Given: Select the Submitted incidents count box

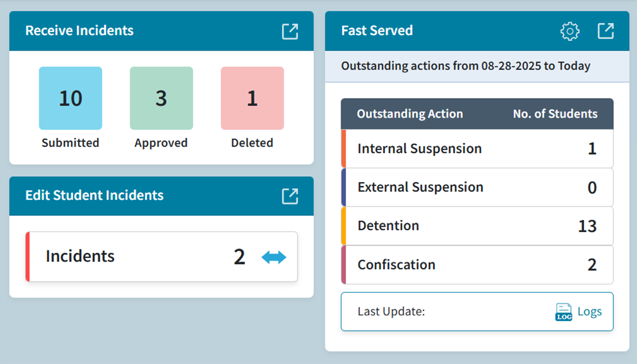Looking at the screenshot, I should point(70,98).
